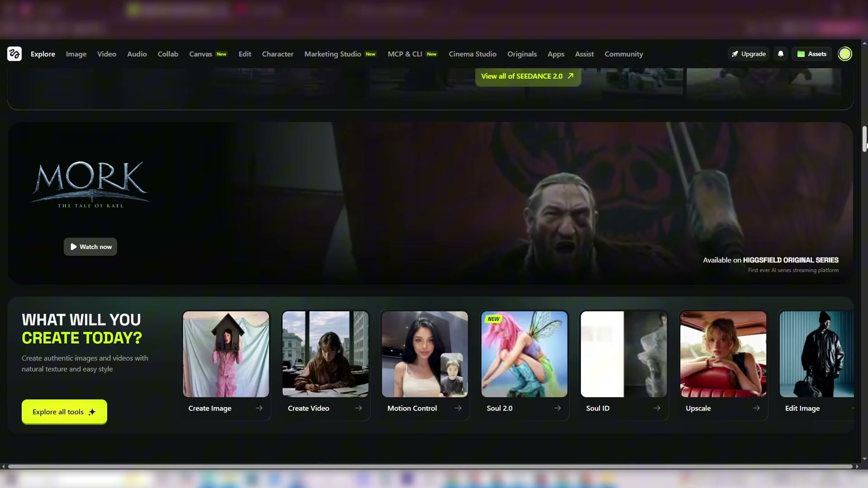Screen dimensions: 868x488
Task: Click the vertical scrollbar thumb
Action: 864,139
